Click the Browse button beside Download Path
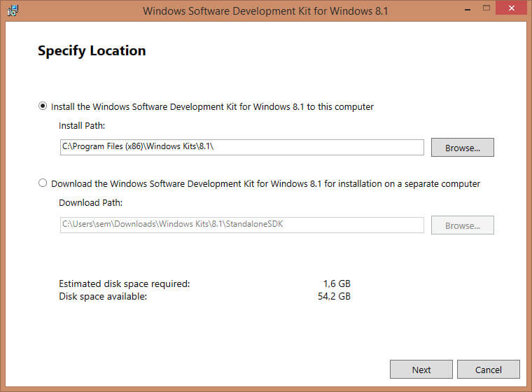This screenshot has height=392, width=532. click(463, 225)
